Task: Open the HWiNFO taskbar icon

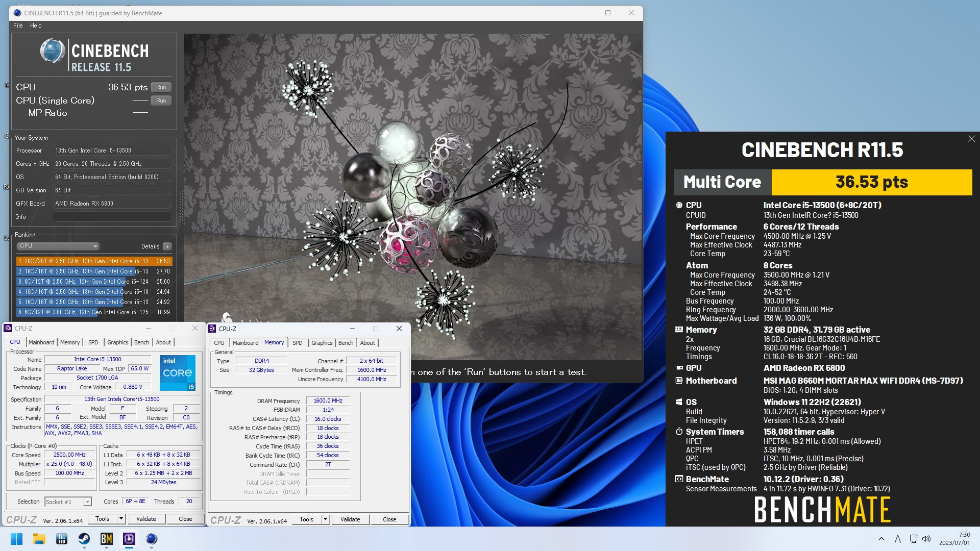Action: coord(61,539)
